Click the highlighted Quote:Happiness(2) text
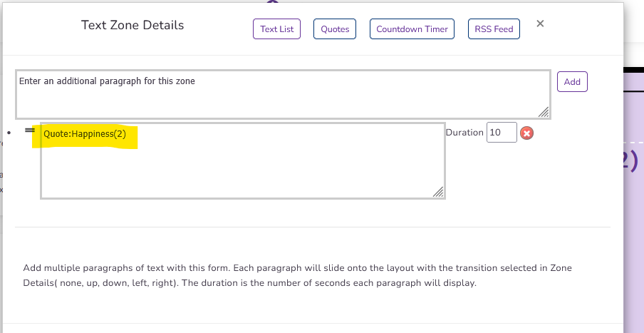The height and width of the screenshot is (333, 644). pyautogui.click(x=85, y=134)
